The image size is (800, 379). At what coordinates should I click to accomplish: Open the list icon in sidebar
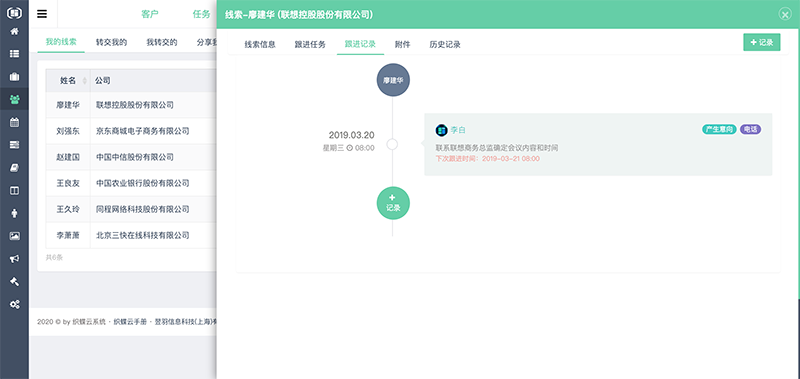14,54
